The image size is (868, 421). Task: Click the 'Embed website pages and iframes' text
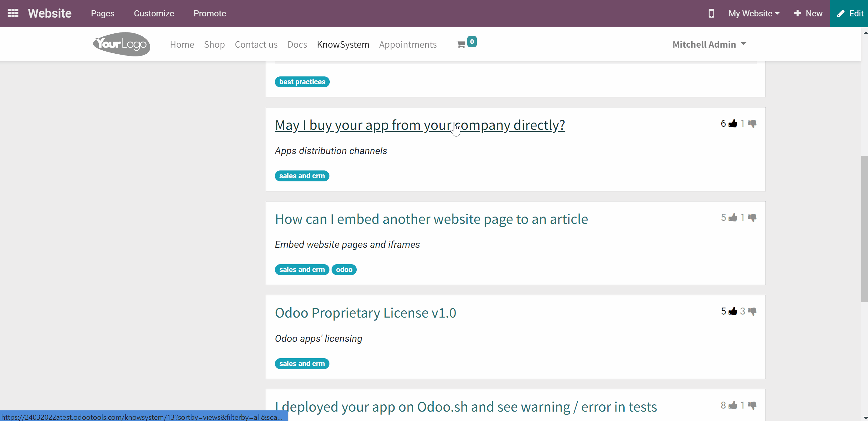pos(347,244)
